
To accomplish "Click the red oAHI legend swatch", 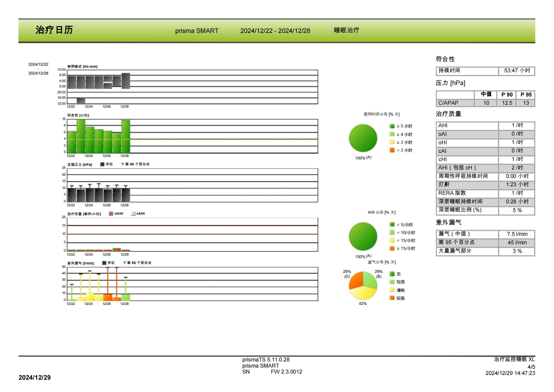I will 111,214.
